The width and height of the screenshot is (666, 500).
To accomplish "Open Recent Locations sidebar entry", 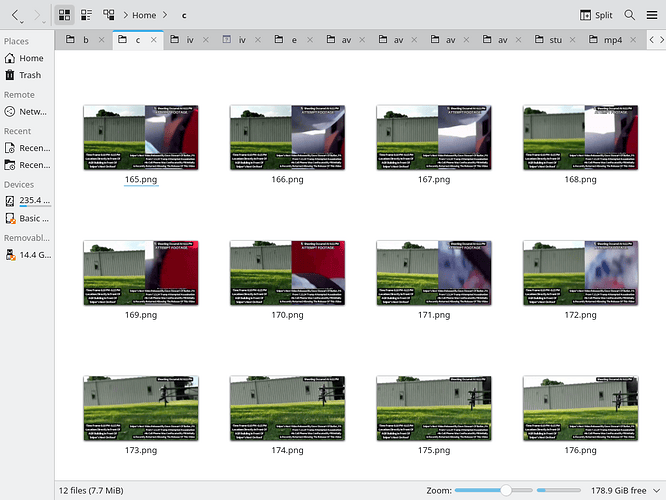I will click(27, 165).
